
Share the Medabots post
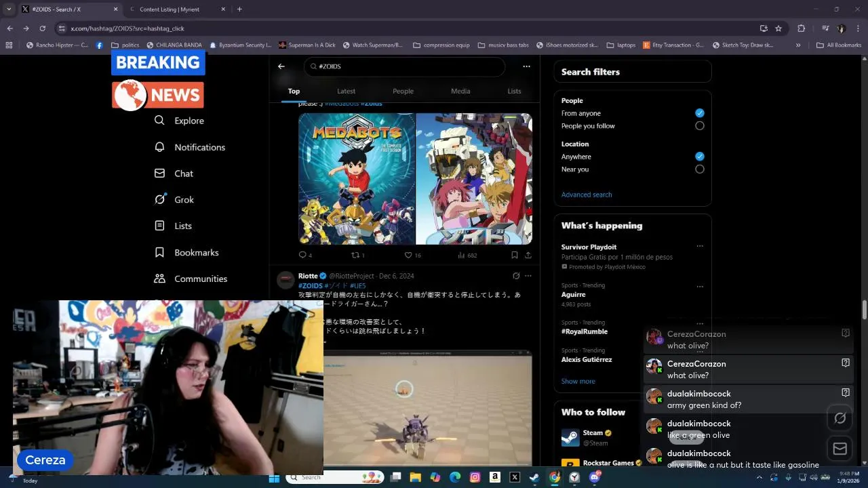coord(528,255)
